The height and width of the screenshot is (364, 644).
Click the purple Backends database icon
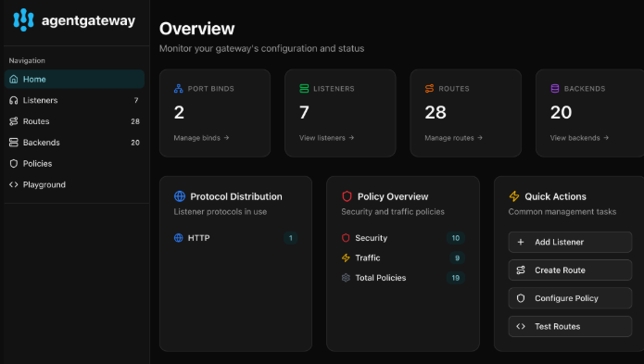pyautogui.click(x=555, y=89)
